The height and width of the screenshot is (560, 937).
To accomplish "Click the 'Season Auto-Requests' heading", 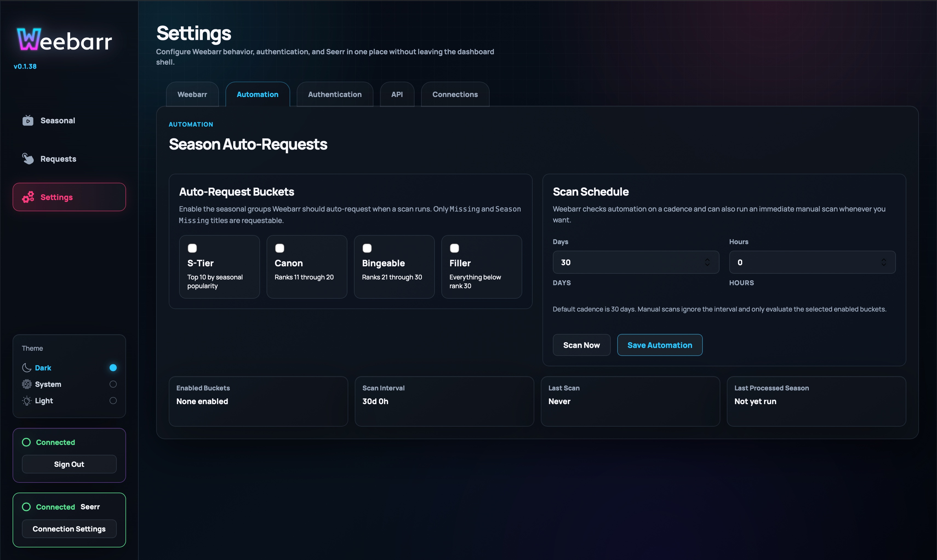I will point(248,144).
